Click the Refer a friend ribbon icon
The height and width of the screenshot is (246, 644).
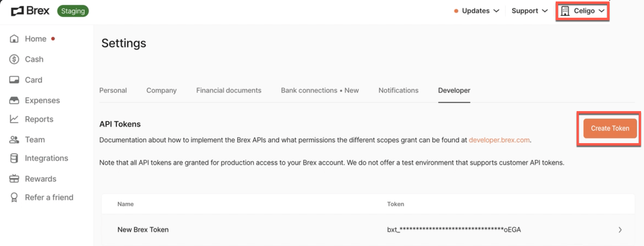pyautogui.click(x=14, y=197)
